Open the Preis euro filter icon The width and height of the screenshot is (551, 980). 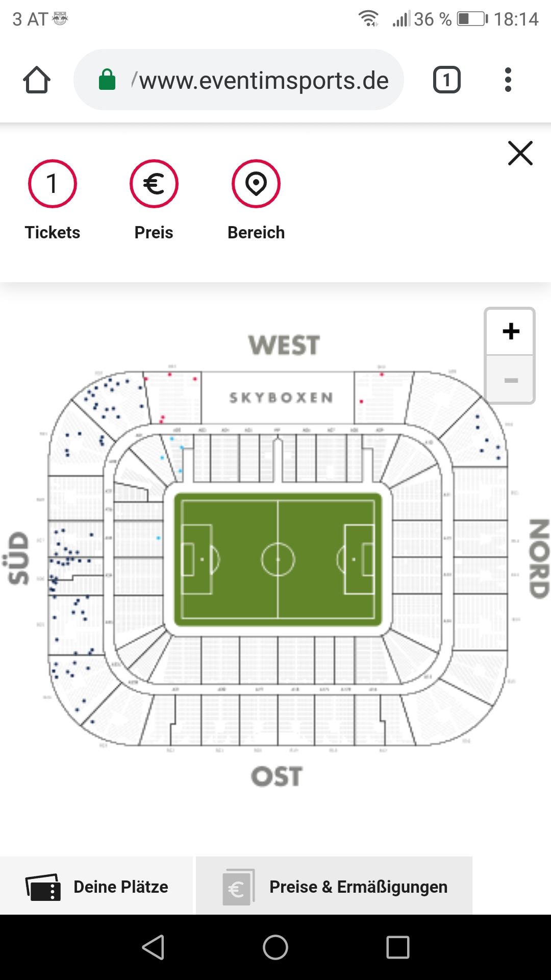tap(154, 184)
